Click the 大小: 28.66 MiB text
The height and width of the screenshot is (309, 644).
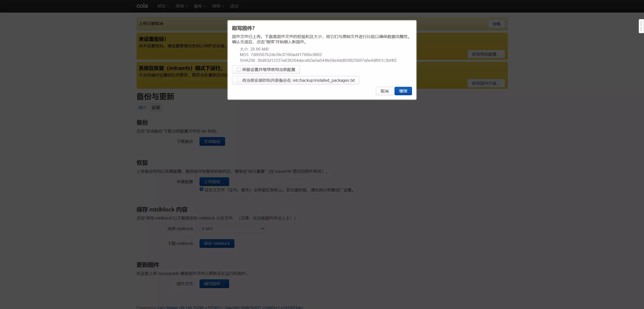pos(254,49)
